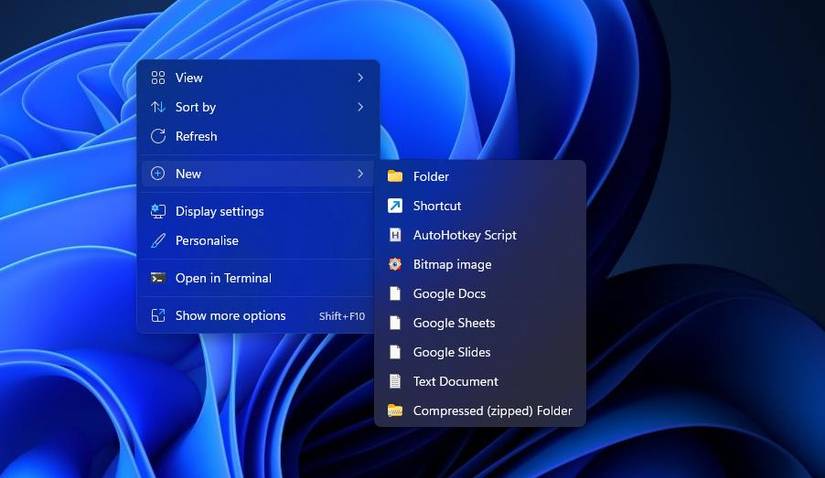Click the Text Document page icon
The width and height of the screenshot is (825, 478).
[x=395, y=381]
